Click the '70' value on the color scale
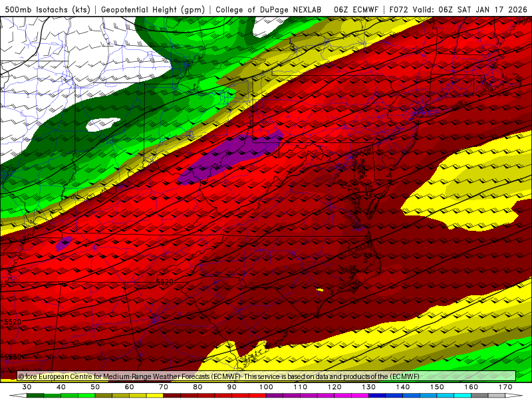This screenshot has height=399, width=532. [x=164, y=387]
